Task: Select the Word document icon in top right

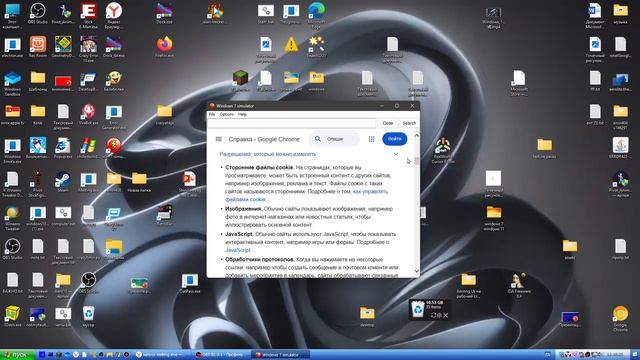Action: point(594,16)
